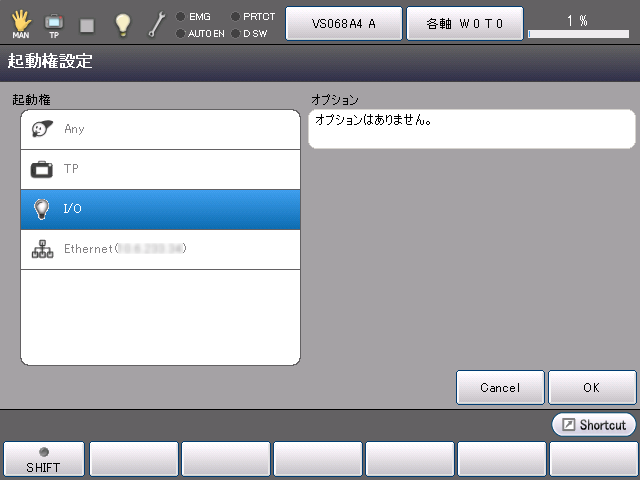Select the I/O list entry

pos(160,209)
